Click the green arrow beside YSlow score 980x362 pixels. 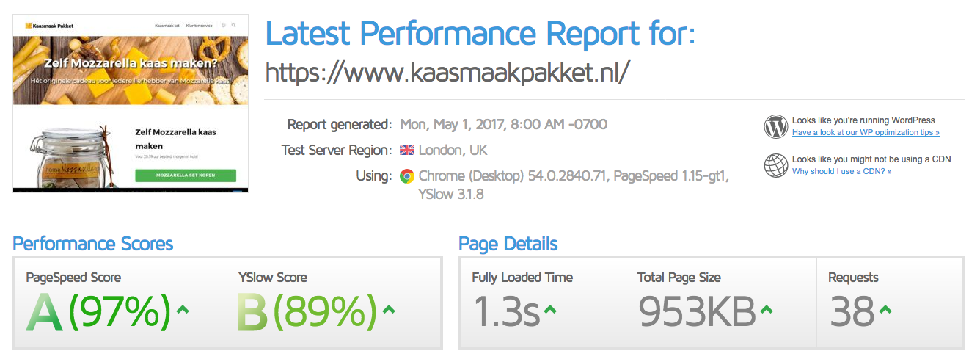click(x=389, y=309)
